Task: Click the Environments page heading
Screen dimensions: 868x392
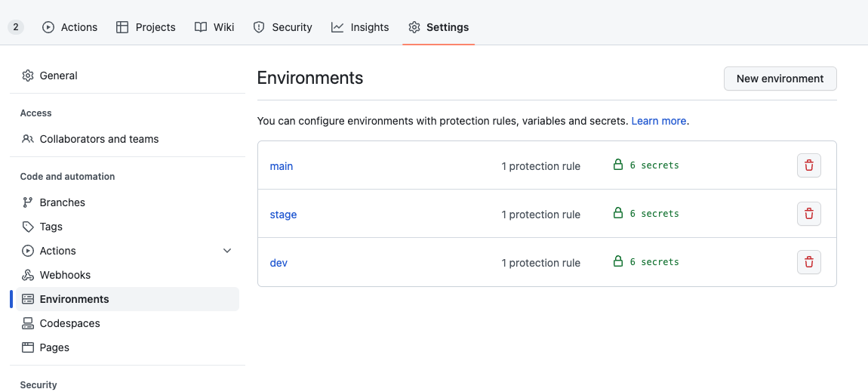Action: pyautogui.click(x=310, y=78)
